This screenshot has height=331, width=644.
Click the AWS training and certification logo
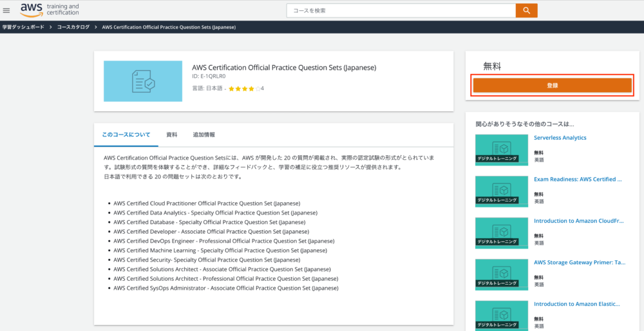coord(50,10)
